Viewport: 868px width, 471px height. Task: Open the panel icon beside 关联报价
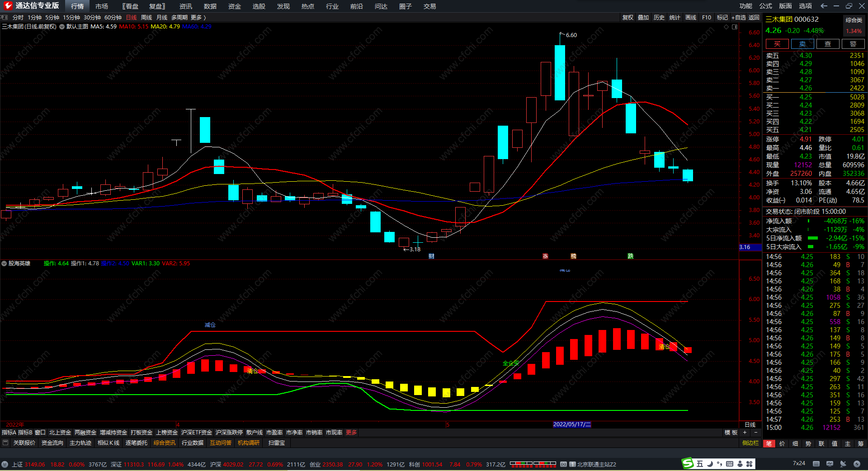click(x=5, y=443)
